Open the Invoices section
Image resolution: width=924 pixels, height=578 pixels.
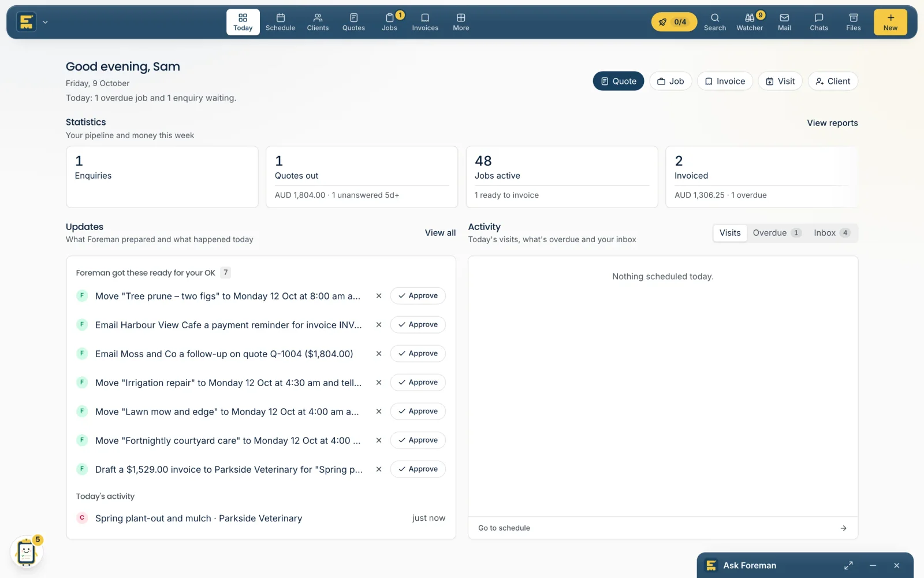click(425, 22)
